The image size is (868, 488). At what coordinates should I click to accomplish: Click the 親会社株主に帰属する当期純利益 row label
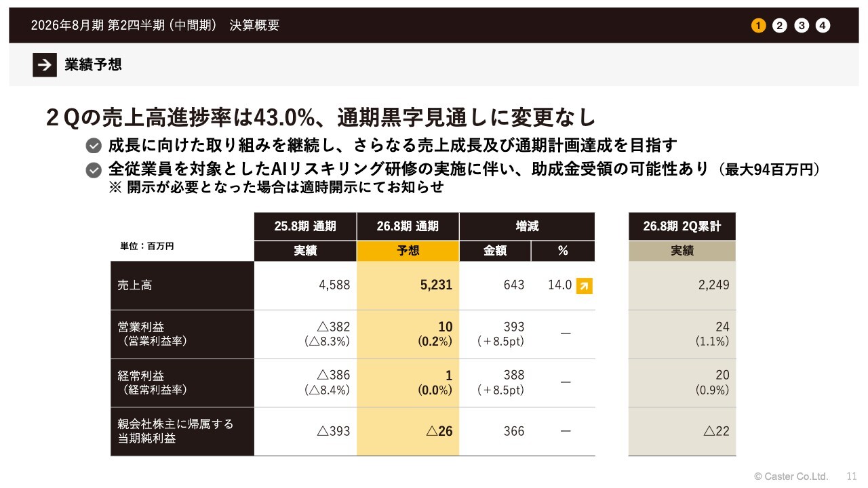[x=175, y=431]
